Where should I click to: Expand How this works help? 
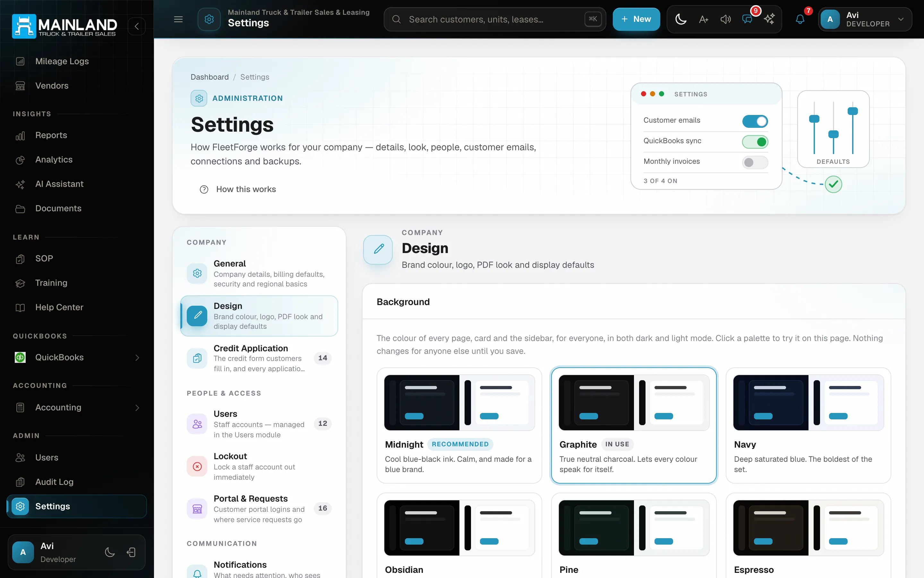coord(237,189)
